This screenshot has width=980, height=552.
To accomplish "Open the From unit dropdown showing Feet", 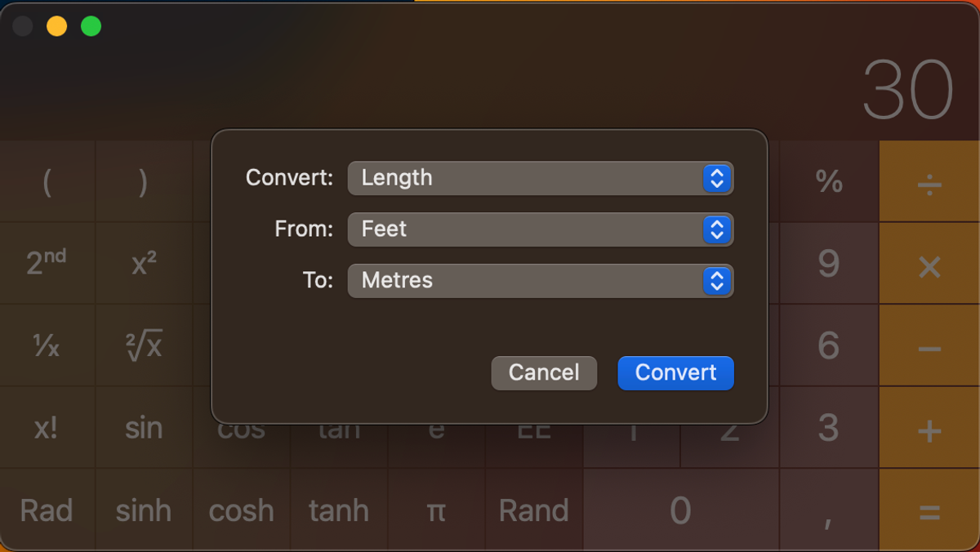I will tap(540, 229).
